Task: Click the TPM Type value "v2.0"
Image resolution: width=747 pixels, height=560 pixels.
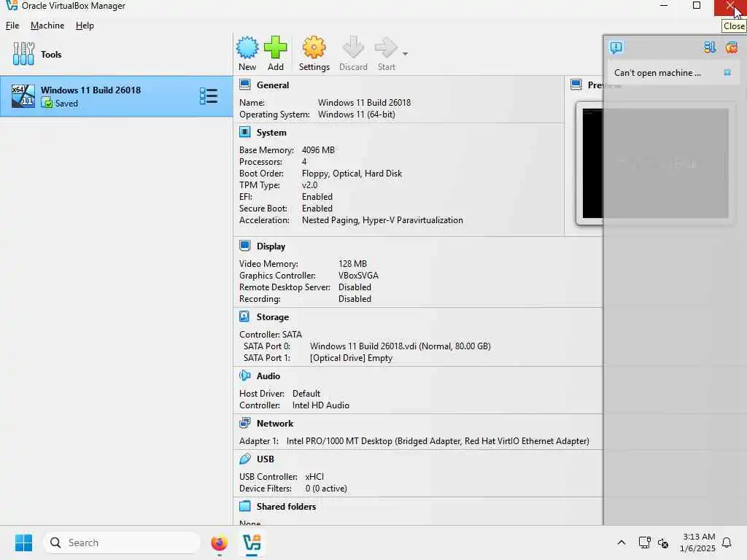Action: pos(309,185)
